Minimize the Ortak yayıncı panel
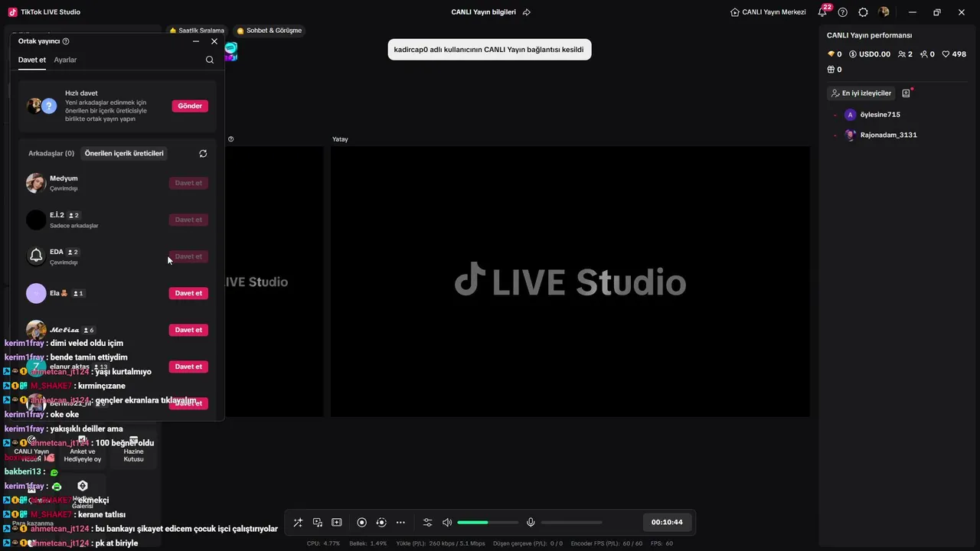 tap(196, 41)
